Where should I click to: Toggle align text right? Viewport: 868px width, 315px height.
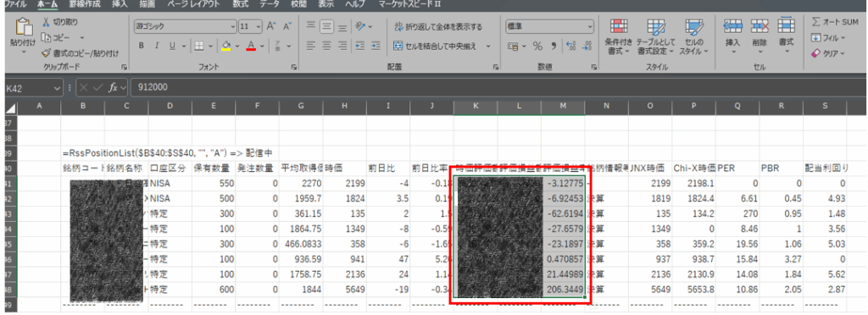click(x=342, y=46)
